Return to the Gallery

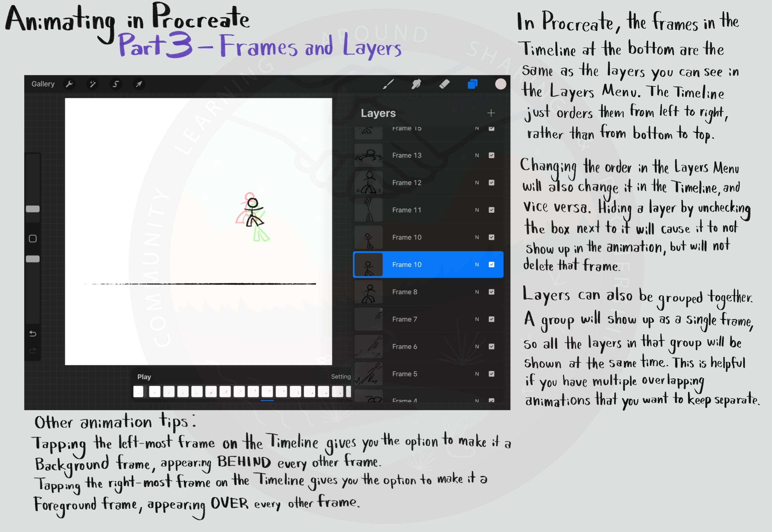[43, 84]
